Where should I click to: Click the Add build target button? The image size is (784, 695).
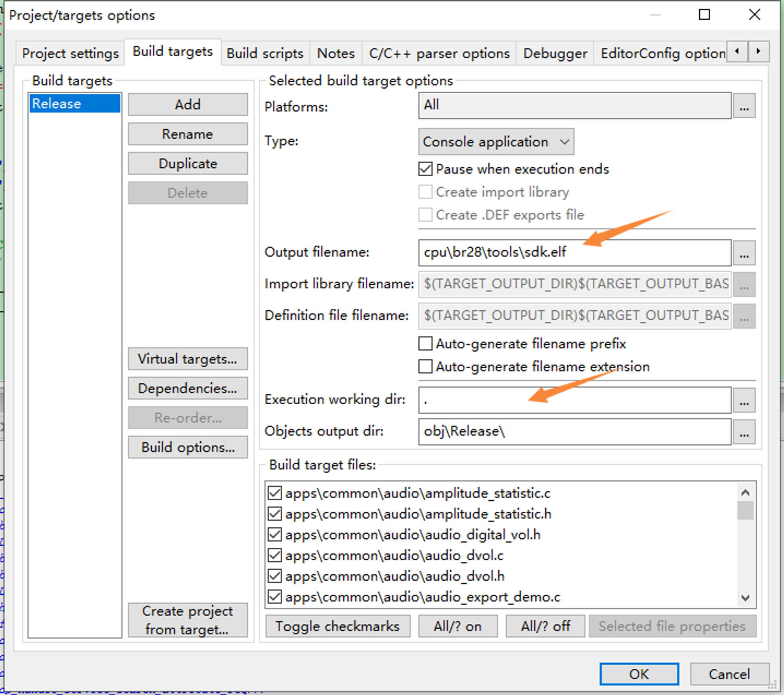point(188,105)
